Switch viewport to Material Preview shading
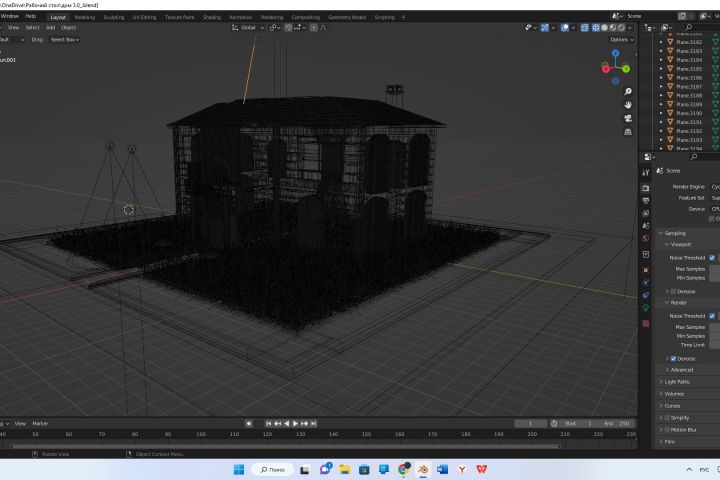This screenshot has width=720, height=480. pyautogui.click(x=613, y=28)
